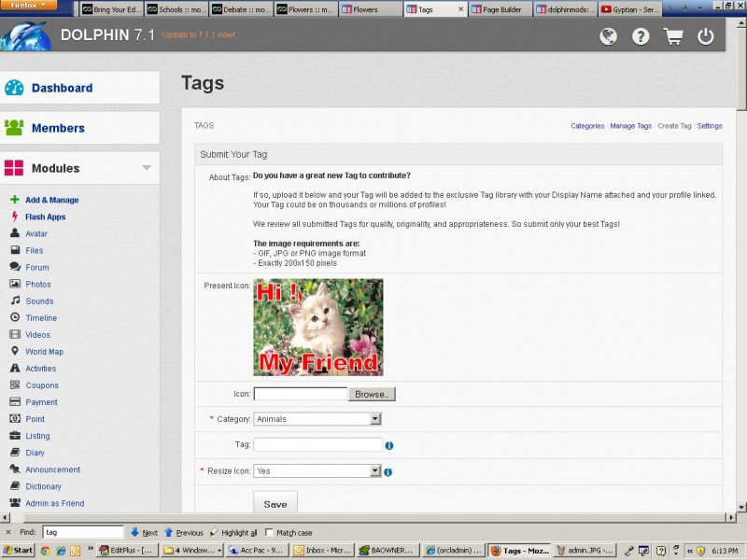Click the Timeline clock icon

coord(15,317)
